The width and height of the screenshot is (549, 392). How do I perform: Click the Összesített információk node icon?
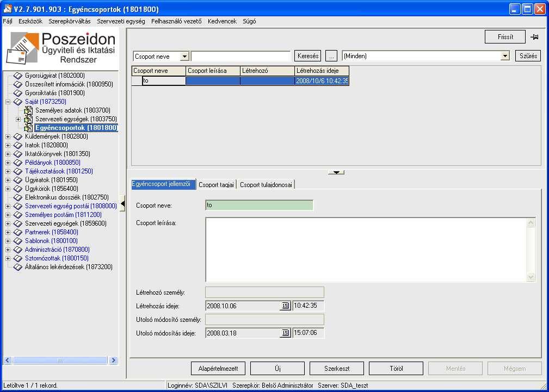click(x=18, y=84)
